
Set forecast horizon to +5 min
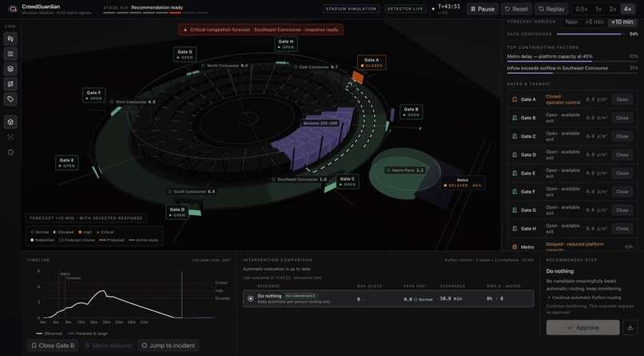coord(594,22)
